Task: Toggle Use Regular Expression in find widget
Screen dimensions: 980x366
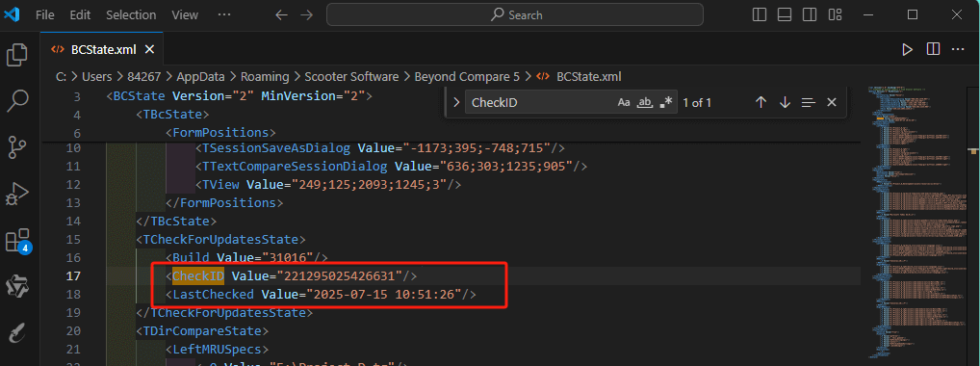Action: pos(665,103)
